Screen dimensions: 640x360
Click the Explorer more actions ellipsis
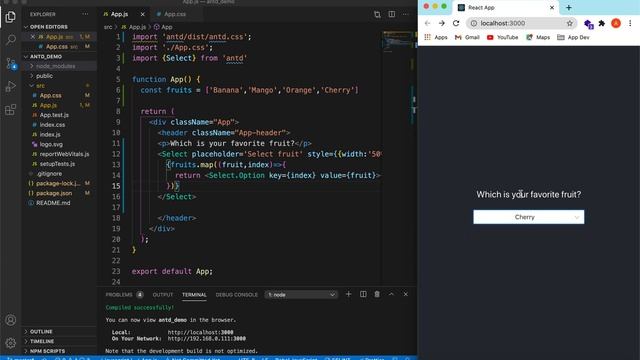tap(85, 14)
